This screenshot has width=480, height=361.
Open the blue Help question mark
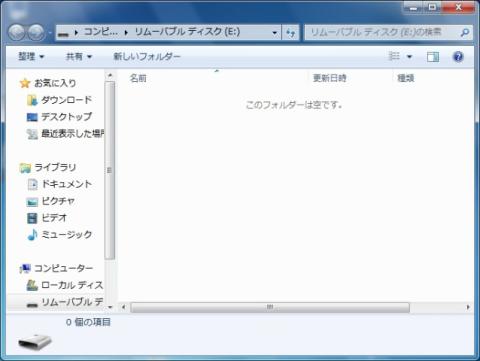click(458, 57)
